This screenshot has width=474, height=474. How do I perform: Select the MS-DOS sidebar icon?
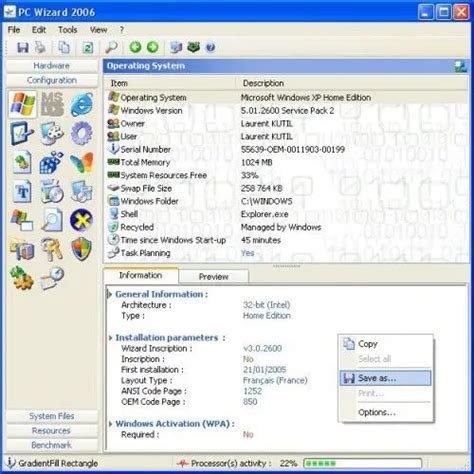pyautogui.click(x=52, y=104)
